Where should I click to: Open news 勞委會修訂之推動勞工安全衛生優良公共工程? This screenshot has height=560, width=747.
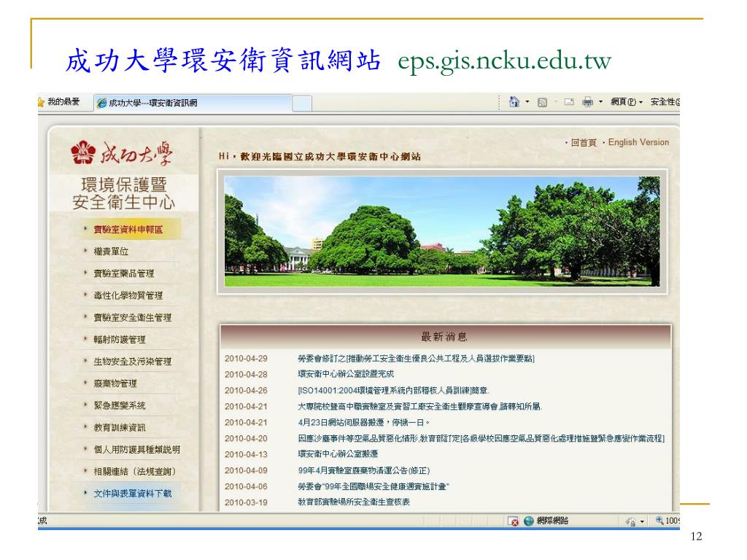point(417,358)
